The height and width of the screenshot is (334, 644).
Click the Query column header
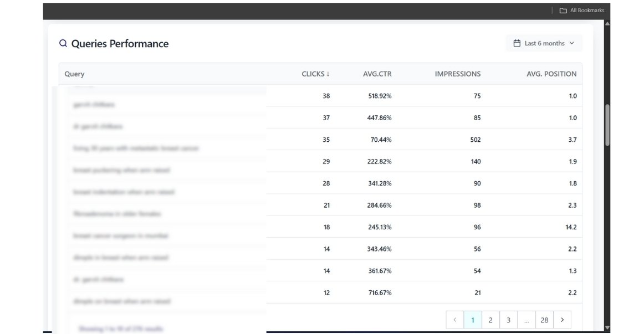tap(74, 74)
